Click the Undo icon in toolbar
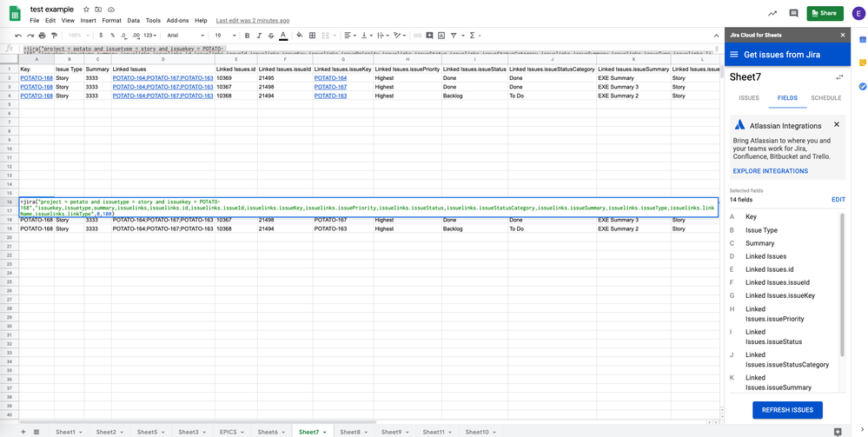Screen dimensions: 868x437 [x=18, y=36]
